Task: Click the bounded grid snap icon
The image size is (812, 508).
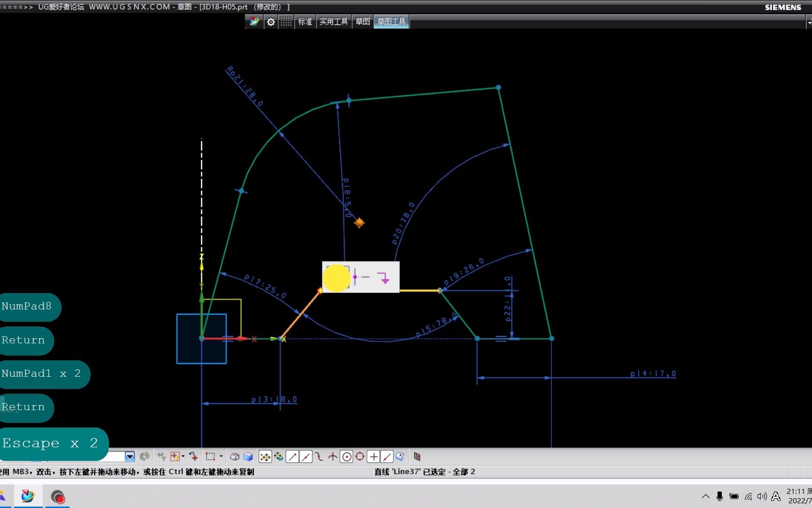Action: coord(417,457)
